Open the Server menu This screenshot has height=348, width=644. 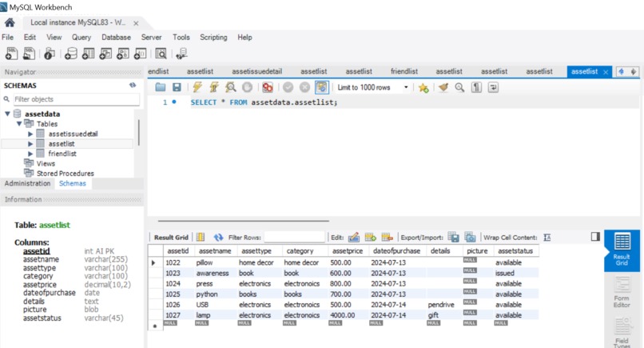[151, 37]
